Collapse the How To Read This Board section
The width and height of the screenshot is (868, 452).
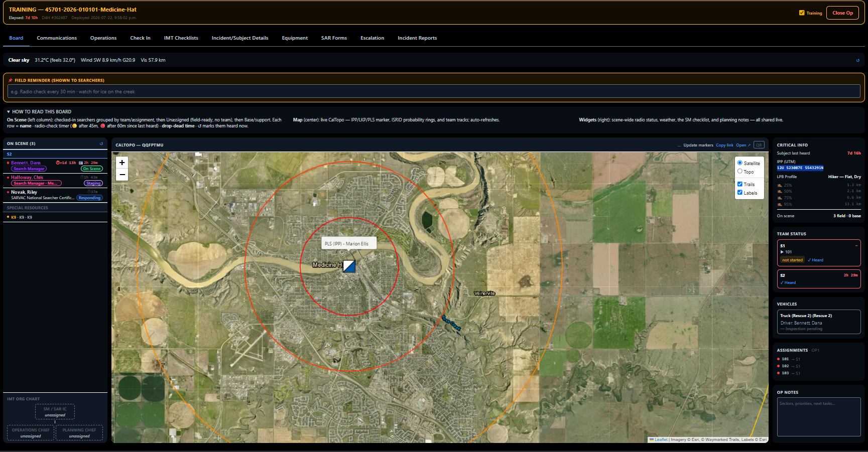pyautogui.click(x=39, y=112)
